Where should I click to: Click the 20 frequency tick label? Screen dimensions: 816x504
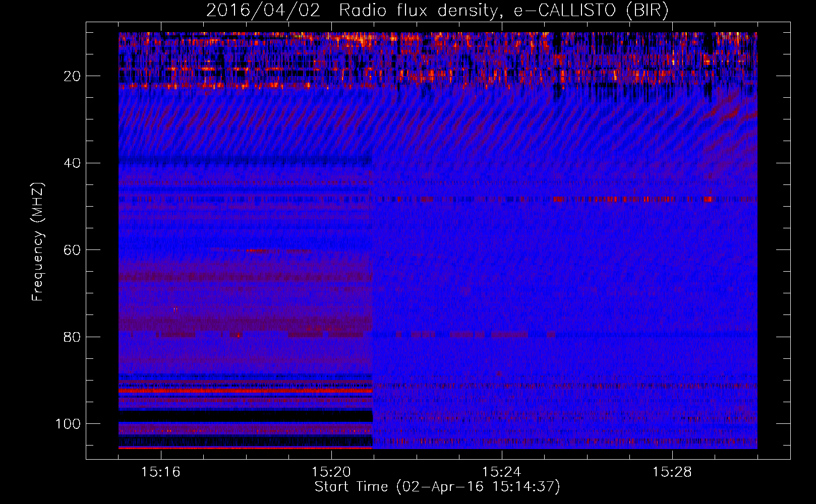pyautogui.click(x=72, y=76)
